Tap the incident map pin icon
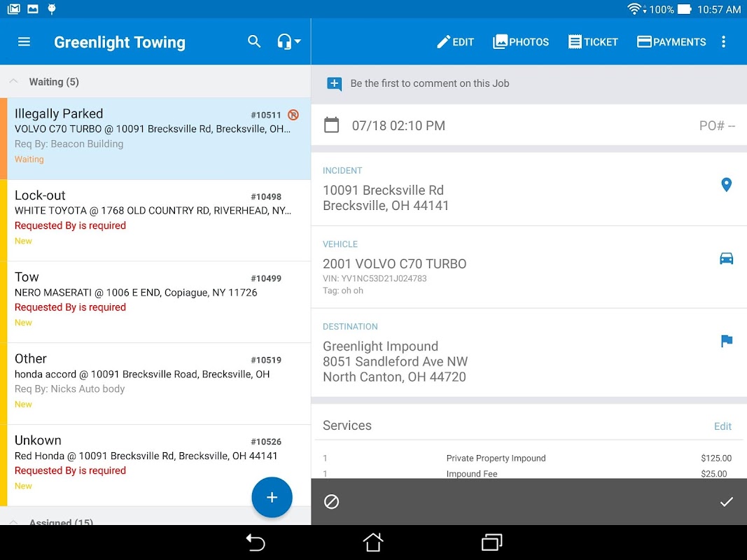This screenshot has height=560, width=747. [726, 185]
